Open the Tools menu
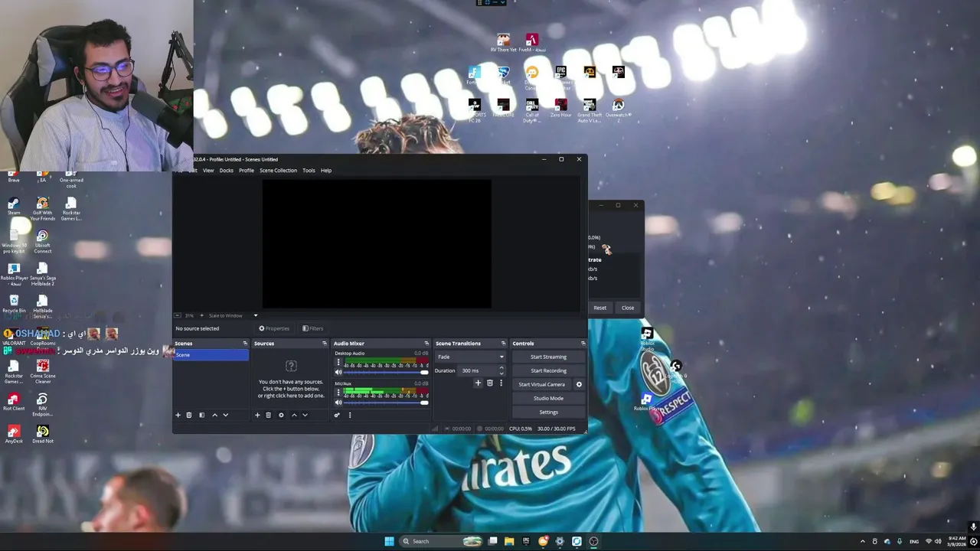The height and width of the screenshot is (551, 980). (309, 170)
